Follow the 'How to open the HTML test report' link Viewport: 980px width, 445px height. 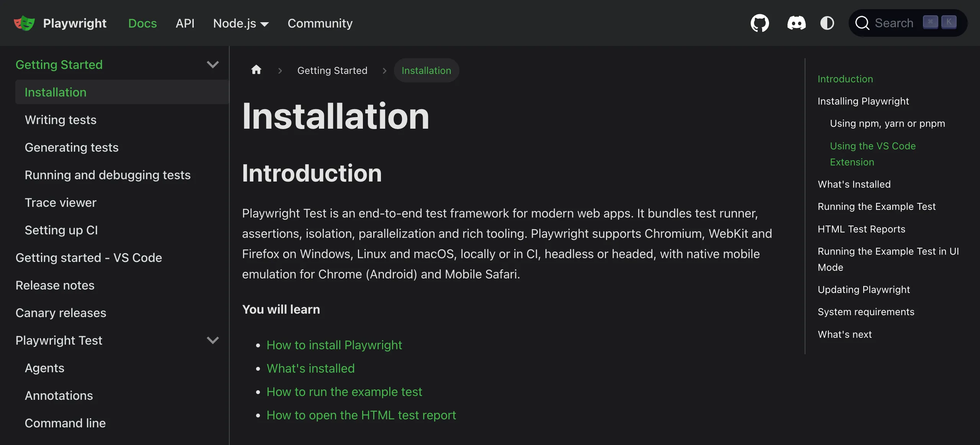point(361,415)
